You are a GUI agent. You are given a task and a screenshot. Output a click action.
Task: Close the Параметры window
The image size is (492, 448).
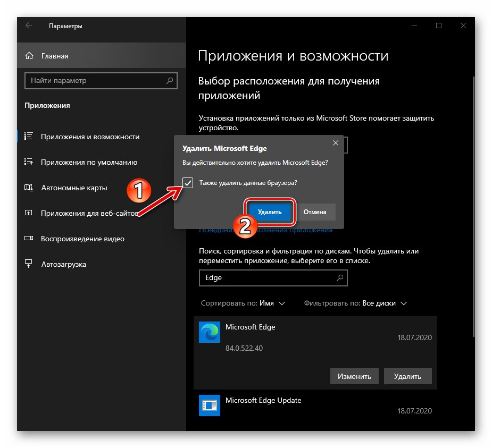pos(463,26)
